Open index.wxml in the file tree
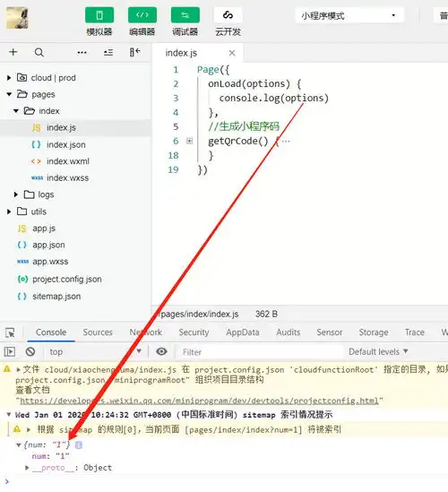 (x=68, y=161)
